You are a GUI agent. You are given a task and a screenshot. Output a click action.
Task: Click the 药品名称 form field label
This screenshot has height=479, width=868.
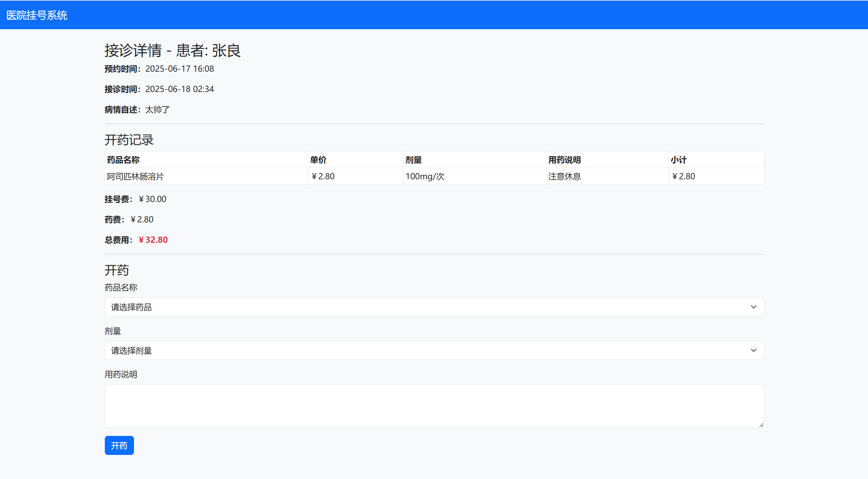click(x=121, y=288)
